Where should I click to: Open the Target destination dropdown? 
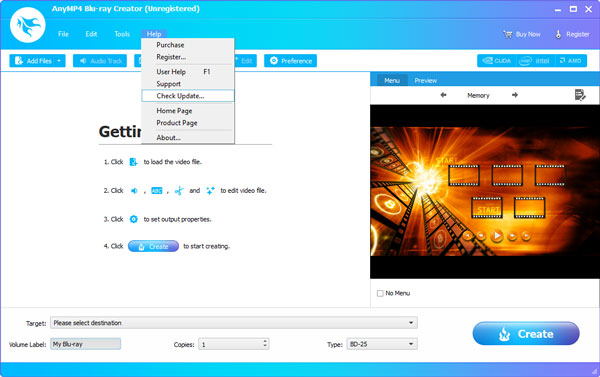pos(234,323)
